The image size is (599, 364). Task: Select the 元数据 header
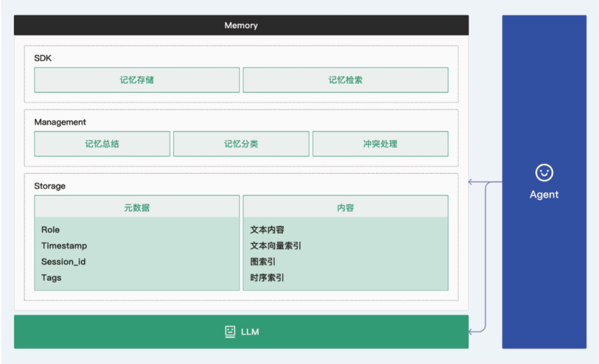[137, 207]
